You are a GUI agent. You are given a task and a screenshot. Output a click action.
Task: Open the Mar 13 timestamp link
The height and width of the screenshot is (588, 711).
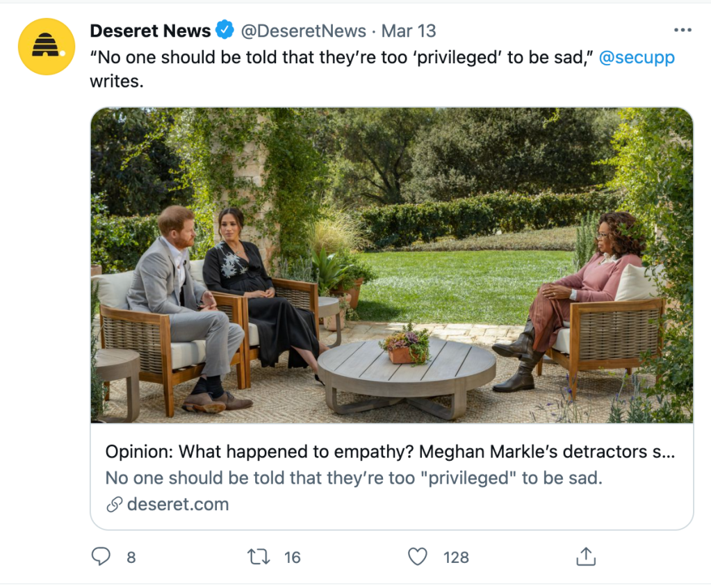409,31
